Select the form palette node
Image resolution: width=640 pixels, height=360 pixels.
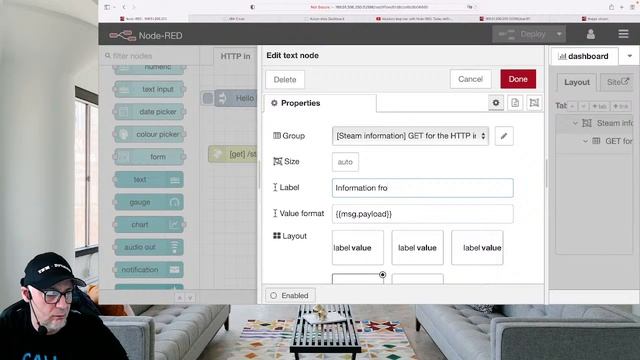(x=149, y=157)
